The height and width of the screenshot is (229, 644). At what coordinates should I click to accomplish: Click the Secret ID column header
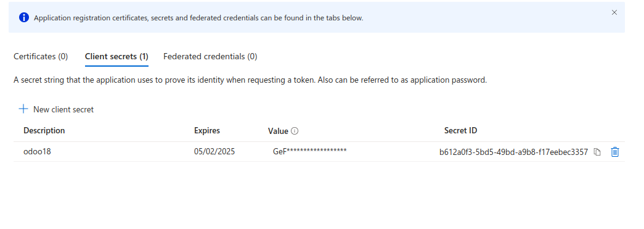click(461, 131)
